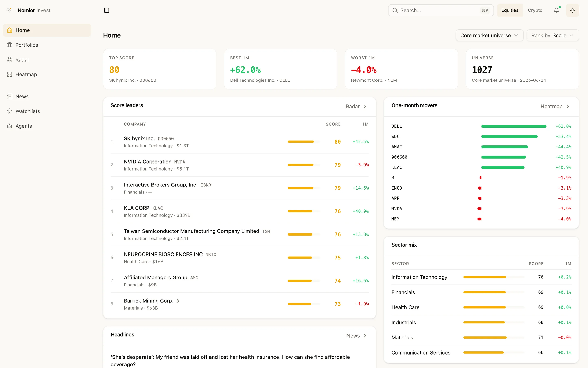Open the Radar page from the sidebar
This screenshot has height=368, width=588.
point(47,60)
